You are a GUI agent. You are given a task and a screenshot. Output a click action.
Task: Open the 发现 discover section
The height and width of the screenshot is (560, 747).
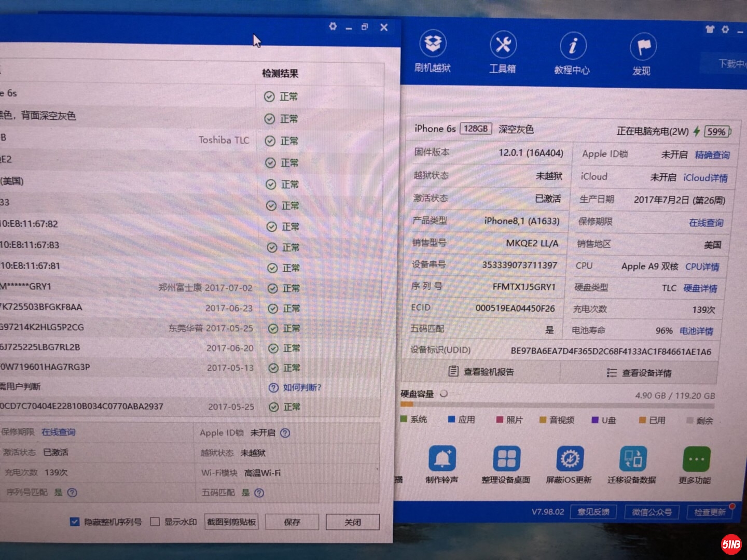coord(642,55)
